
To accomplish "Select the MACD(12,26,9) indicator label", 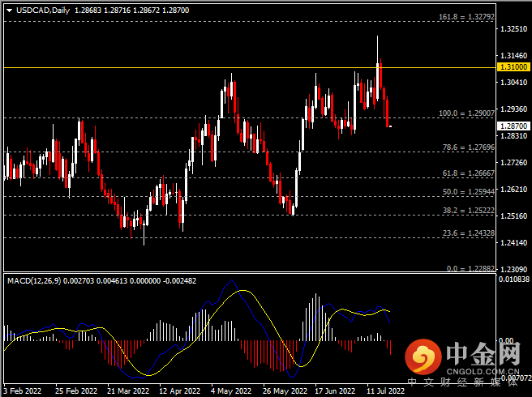I will click(x=34, y=280).
